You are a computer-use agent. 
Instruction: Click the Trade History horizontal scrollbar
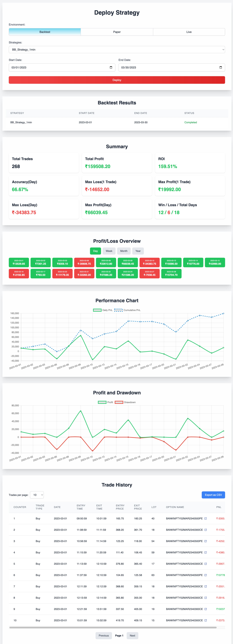click(113, 628)
